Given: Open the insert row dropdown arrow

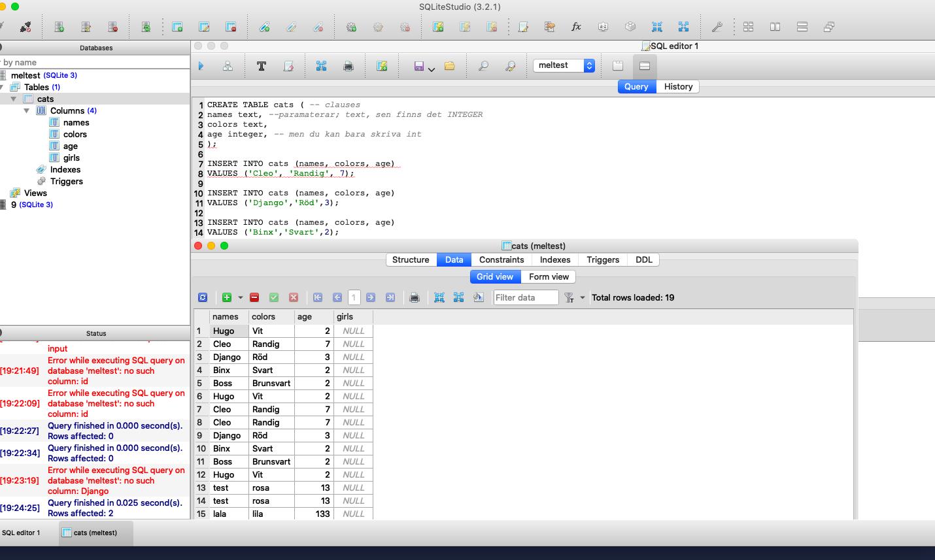Looking at the screenshot, I should click(x=241, y=297).
